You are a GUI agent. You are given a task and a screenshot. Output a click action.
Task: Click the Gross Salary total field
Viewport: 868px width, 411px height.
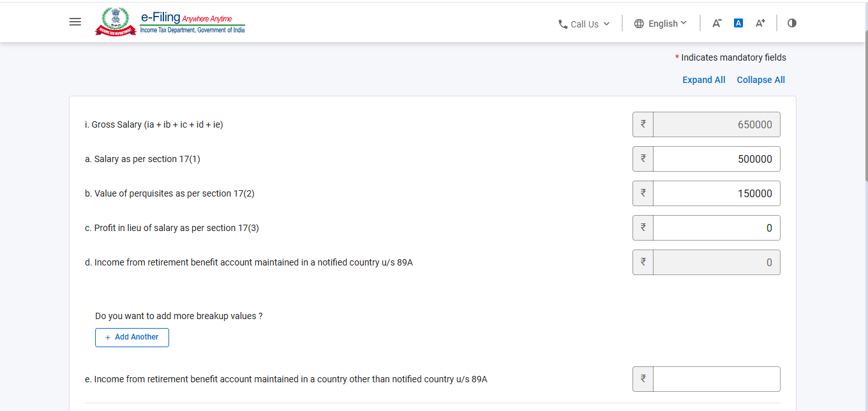(x=716, y=124)
